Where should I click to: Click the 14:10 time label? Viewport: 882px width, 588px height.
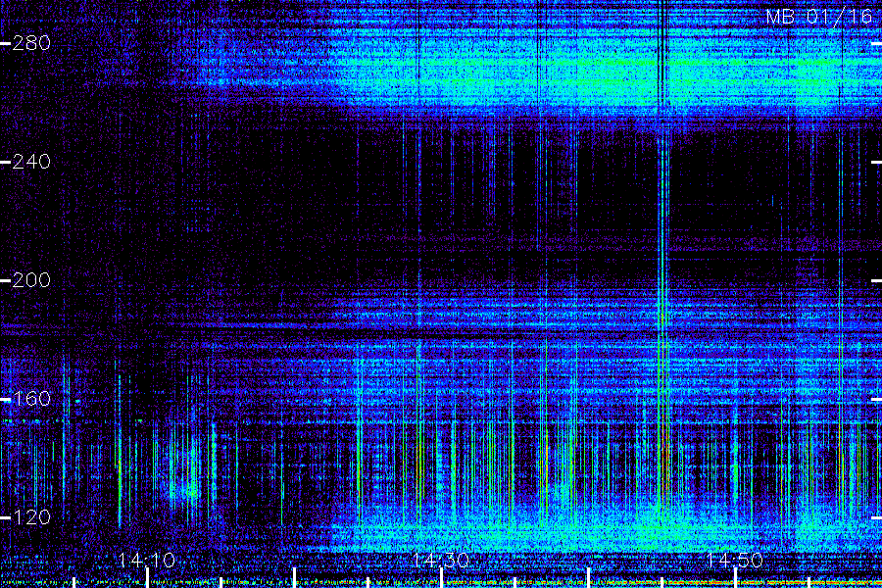tap(147, 560)
